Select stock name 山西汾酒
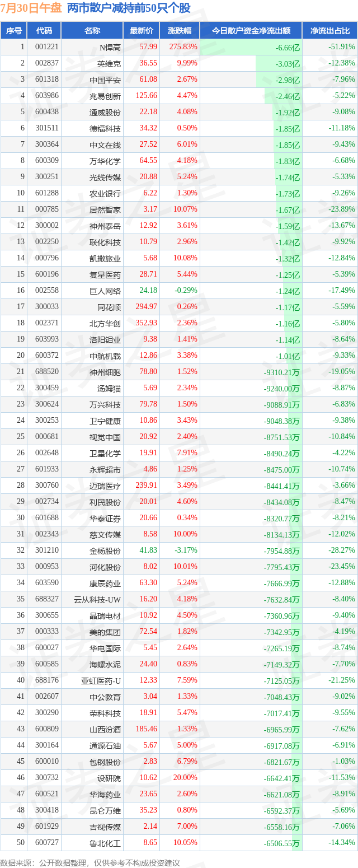Screen dimensions: 358x868 coord(105,729)
